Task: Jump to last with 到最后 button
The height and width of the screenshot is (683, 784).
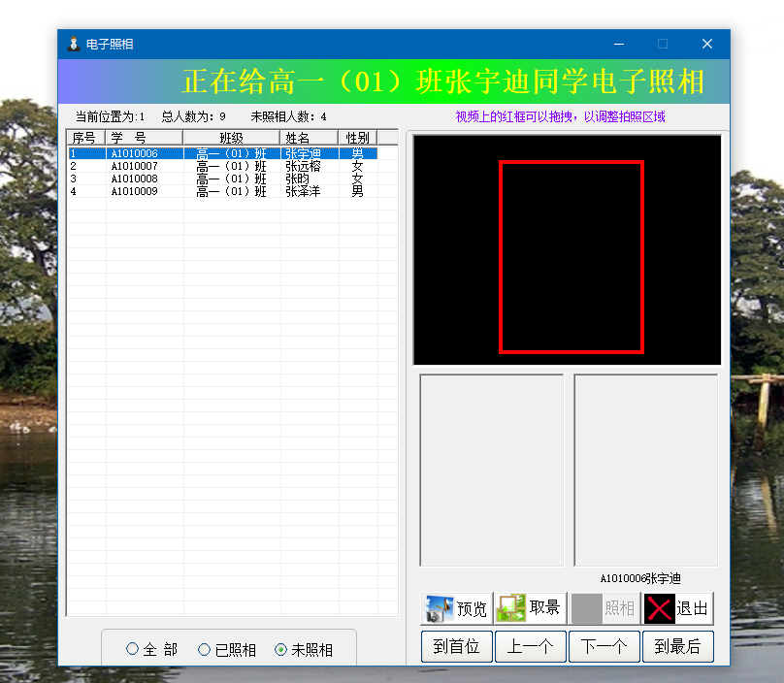Action: coord(677,646)
